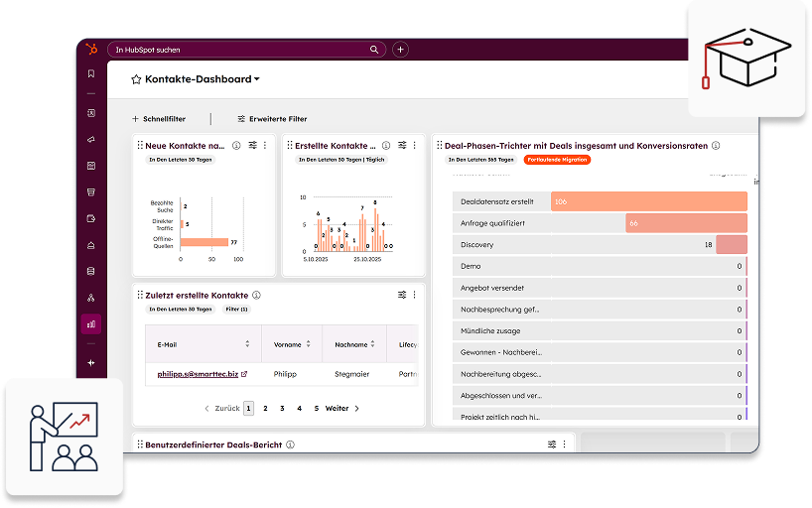Go to page 3 of the contacts table
Image resolution: width=812 pixels, height=508 pixels.
282,408
